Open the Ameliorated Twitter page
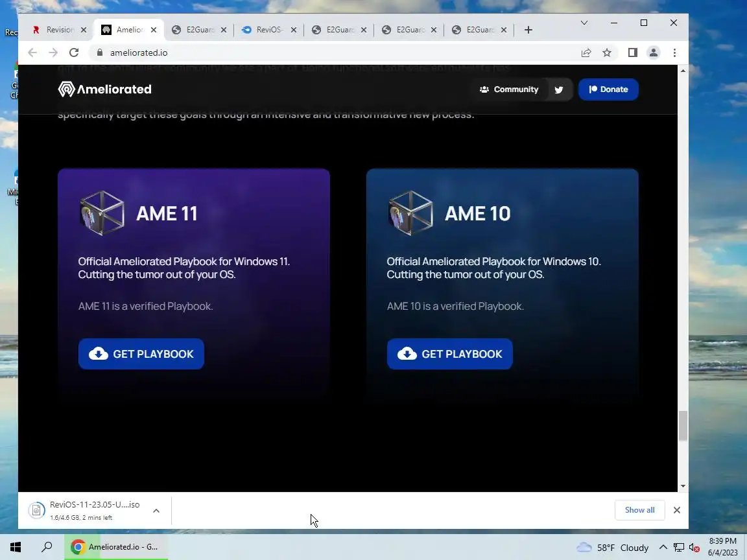The image size is (747, 560). pyautogui.click(x=559, y=89)
